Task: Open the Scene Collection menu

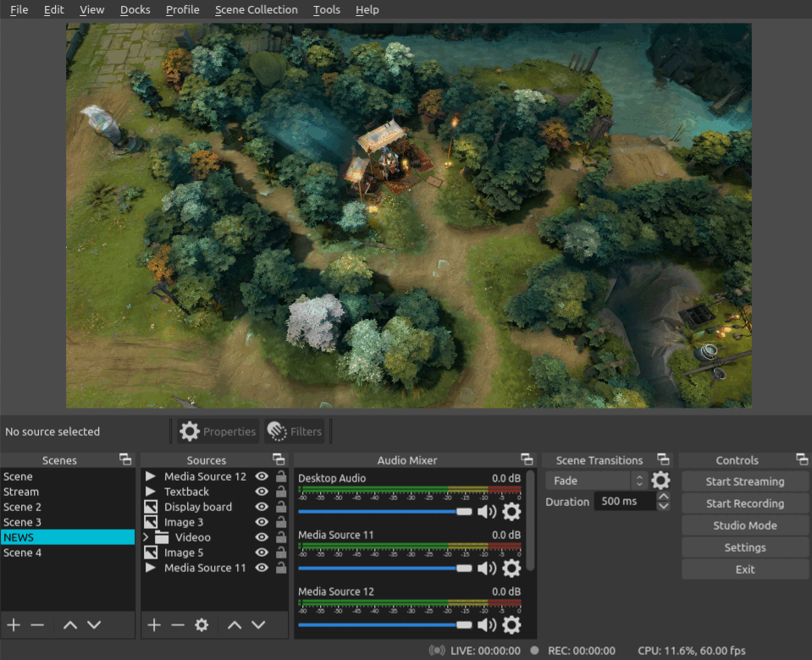Action: coord(256,9)
